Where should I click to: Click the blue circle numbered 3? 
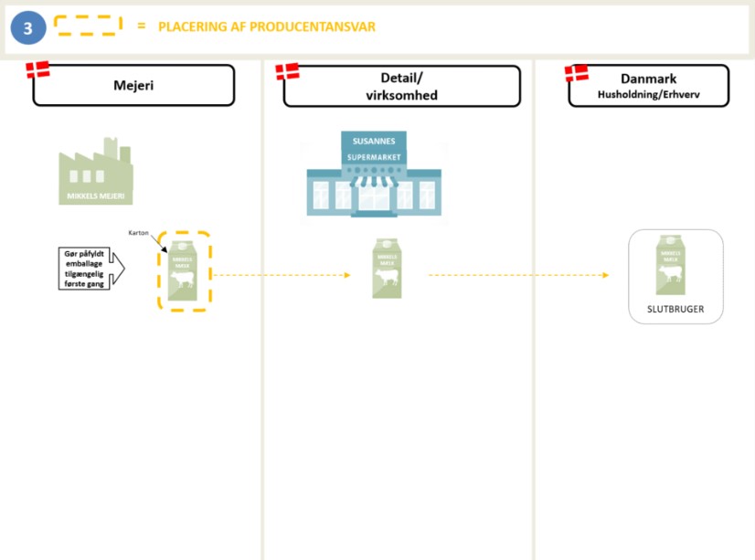pos(27,28)
